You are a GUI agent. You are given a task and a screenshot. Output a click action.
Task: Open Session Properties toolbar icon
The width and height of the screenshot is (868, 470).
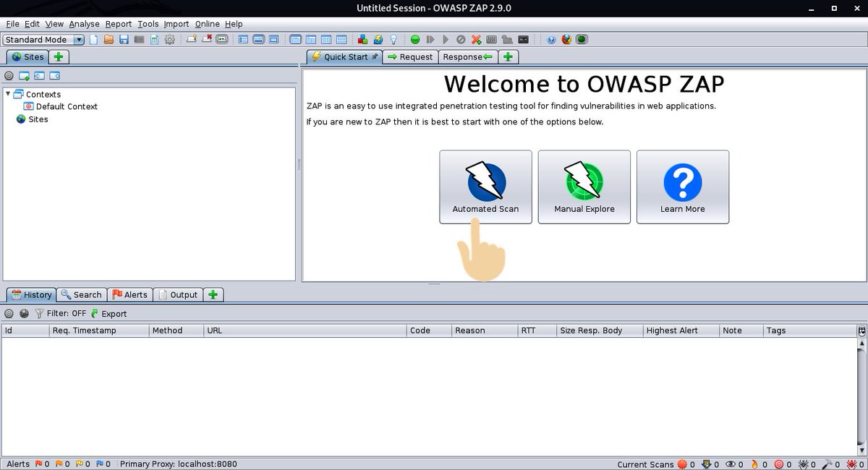[154, 40]
